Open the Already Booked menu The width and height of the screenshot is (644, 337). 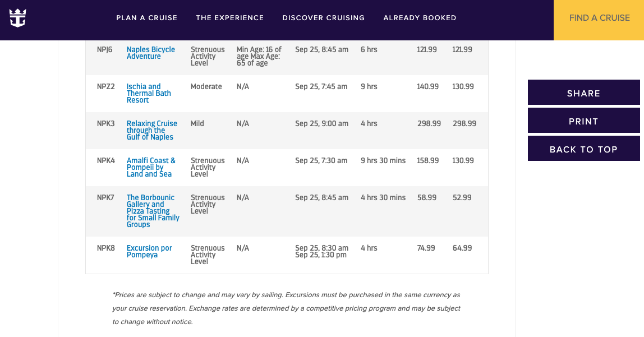(420, 18)
